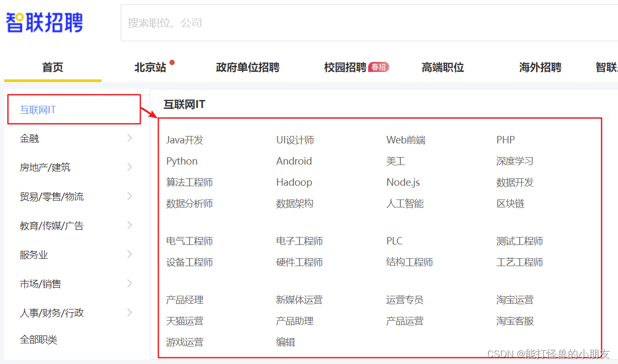This screenshot has height=364, width=618.
Task: Expand the 人事/财务/行政 category chevron
Action: 129,313
